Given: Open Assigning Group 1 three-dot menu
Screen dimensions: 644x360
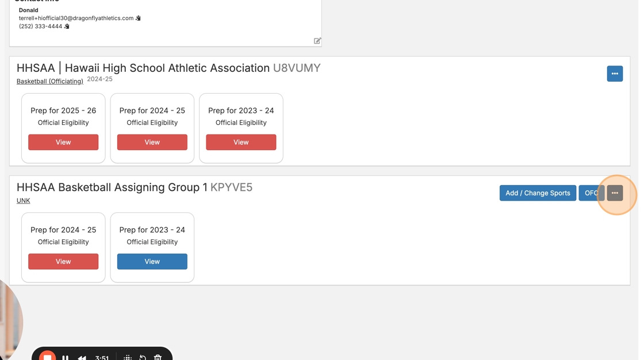Looking at the screenshot, I should 615,193.
